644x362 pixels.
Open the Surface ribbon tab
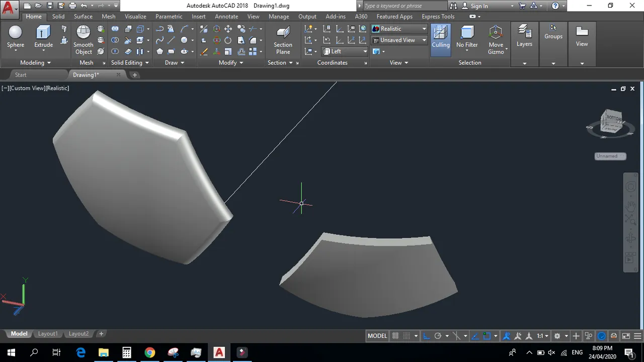point(83,17)
